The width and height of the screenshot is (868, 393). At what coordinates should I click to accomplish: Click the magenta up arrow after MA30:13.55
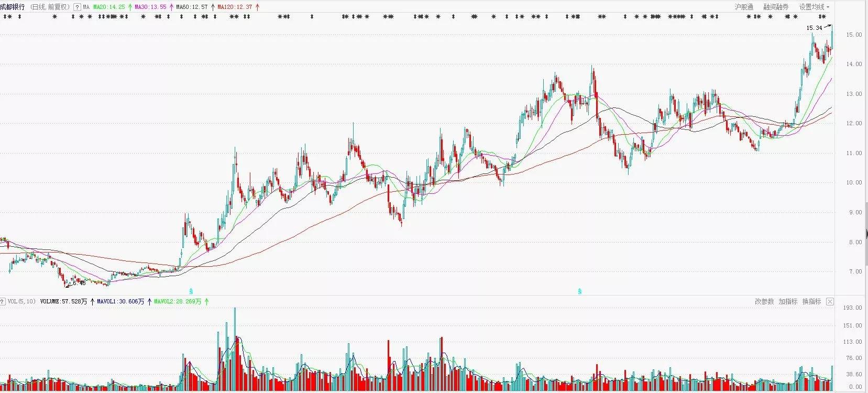(x=171, y=7)
